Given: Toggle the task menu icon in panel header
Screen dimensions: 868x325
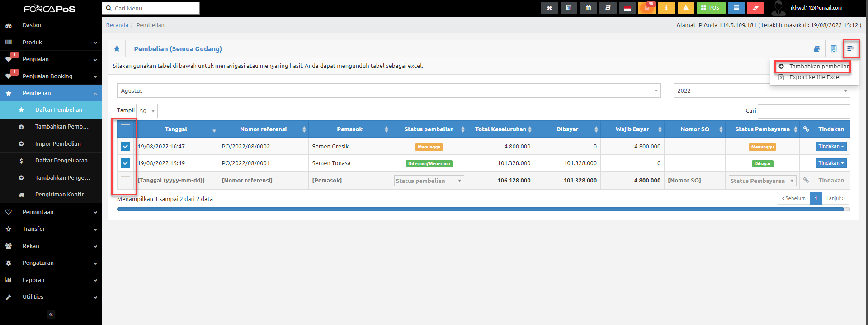Looking at the screenshot, I should 851,48.
